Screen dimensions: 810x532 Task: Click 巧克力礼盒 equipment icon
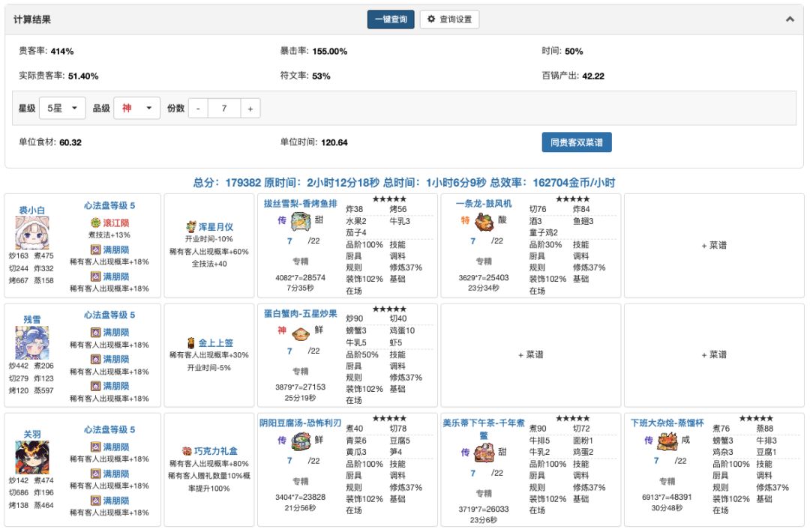click(x=187, y=451)
